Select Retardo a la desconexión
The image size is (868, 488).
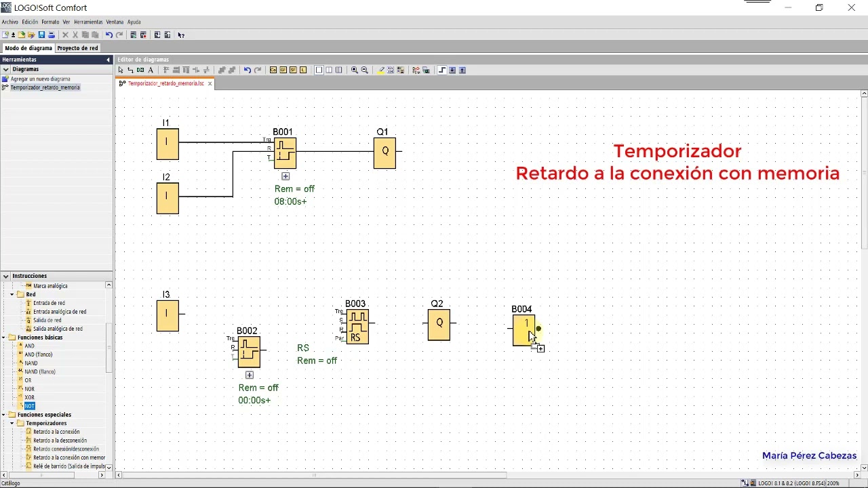point(60,441)
